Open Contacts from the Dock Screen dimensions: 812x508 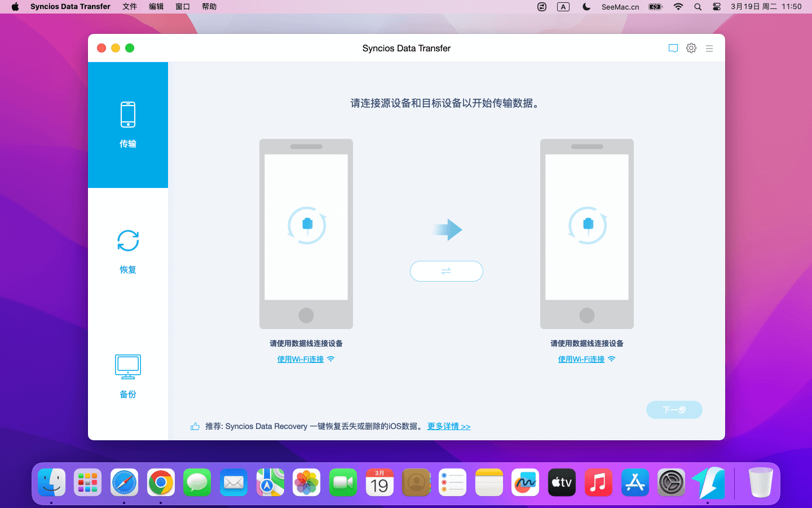[416, 483]
